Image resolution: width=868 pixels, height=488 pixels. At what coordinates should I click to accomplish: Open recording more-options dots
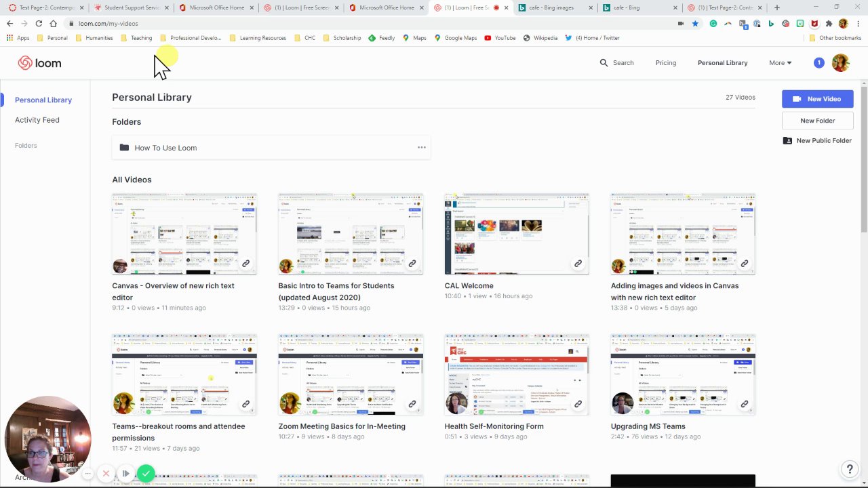87,473
